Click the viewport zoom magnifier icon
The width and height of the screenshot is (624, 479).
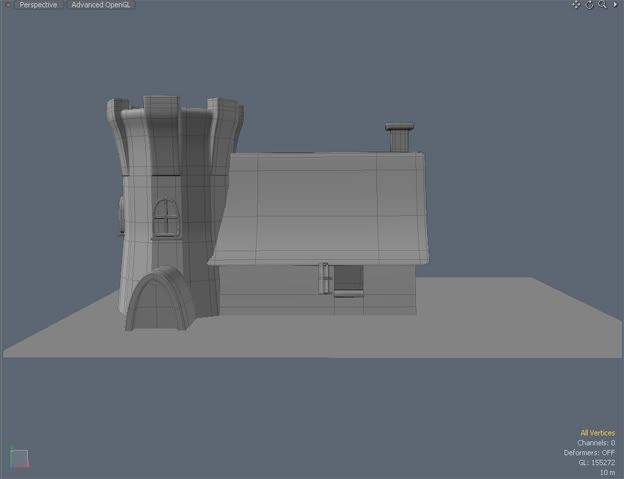(x=602, y=5)
